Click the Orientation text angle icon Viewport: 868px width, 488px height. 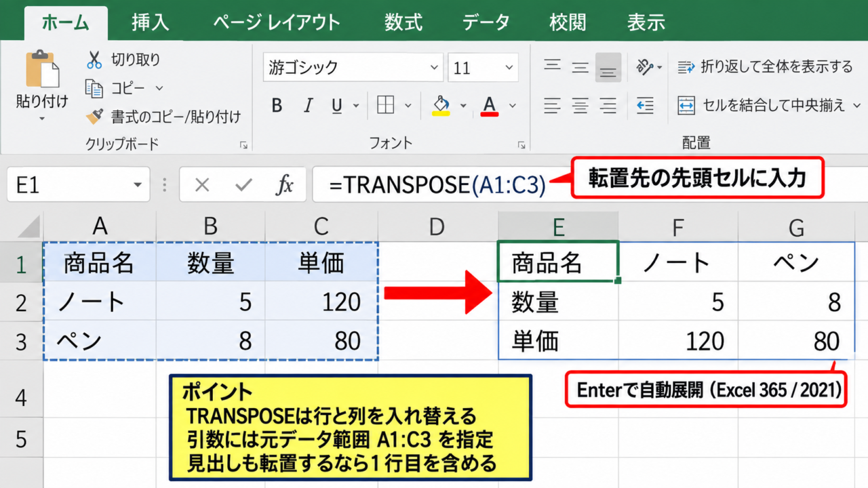tap(644, 67)
